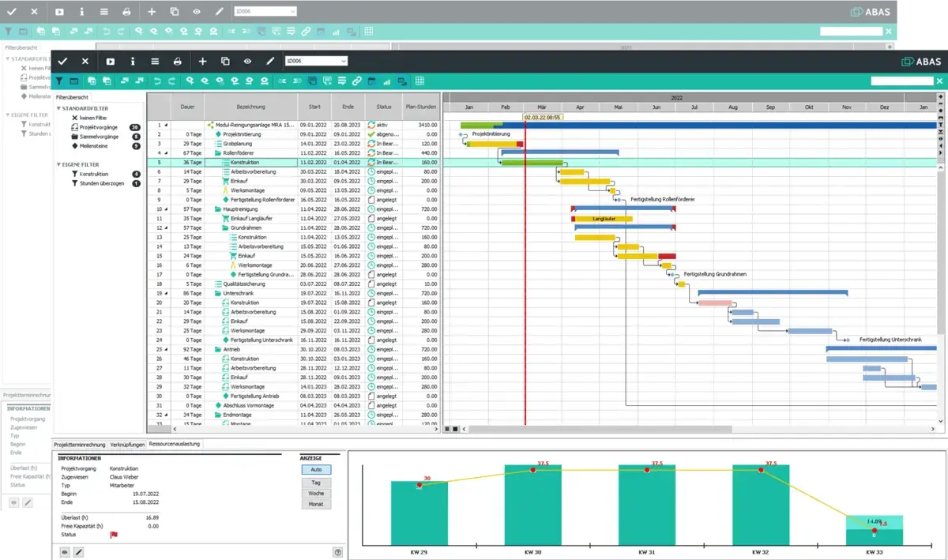Viewport: 948px width, 560px height.
Task: Click the Plus icon to create a new entry
Action: pos(202,61)
